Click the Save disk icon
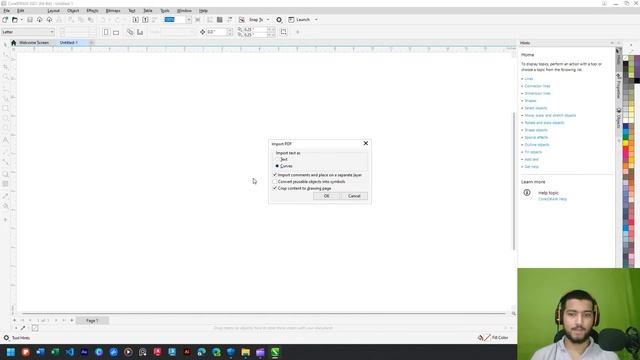The image size is (640, 360). pyautogui.click(x=30, y=20)
